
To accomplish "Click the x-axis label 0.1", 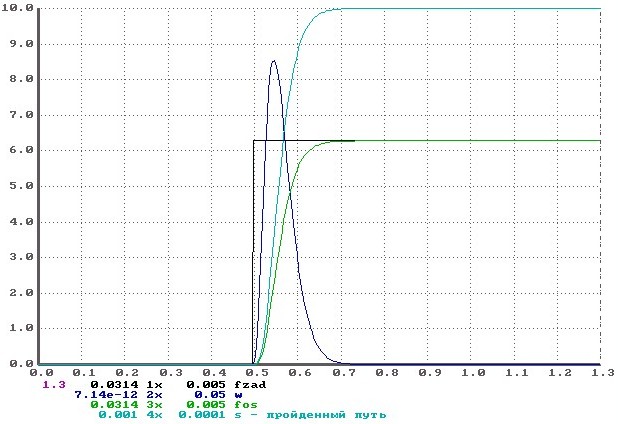I will pos(84,373).
